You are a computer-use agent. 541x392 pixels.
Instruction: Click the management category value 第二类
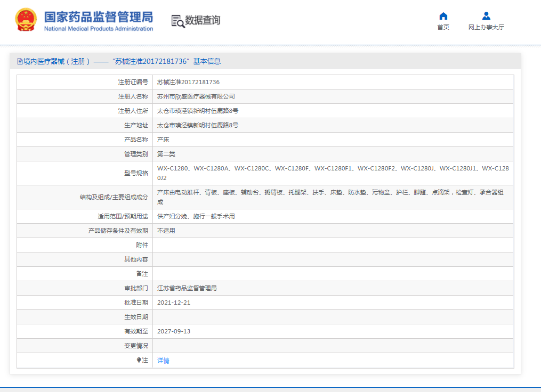point(166,154)
